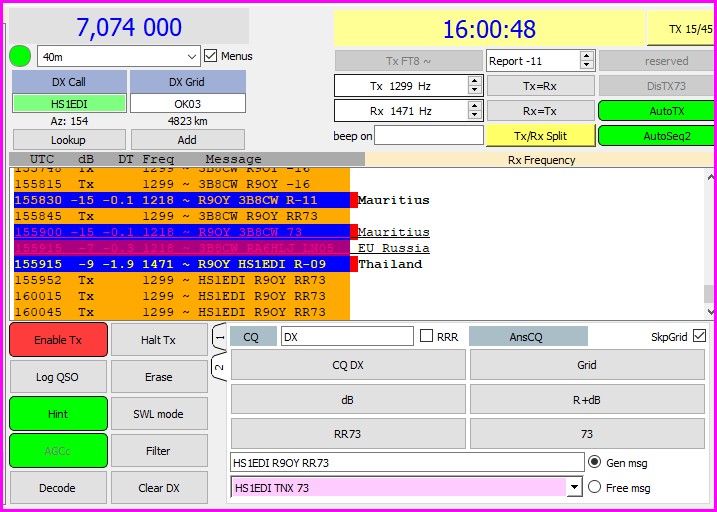The height and width of the screenshot is (512, 717).
Task: Click the RR73 message button
Action: click(x=348, y=434)
